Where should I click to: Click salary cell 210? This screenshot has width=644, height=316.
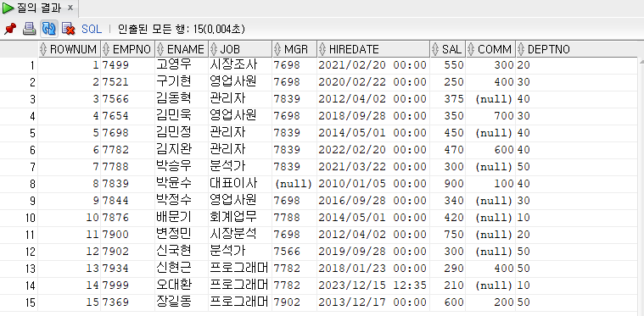click(448, 286)
